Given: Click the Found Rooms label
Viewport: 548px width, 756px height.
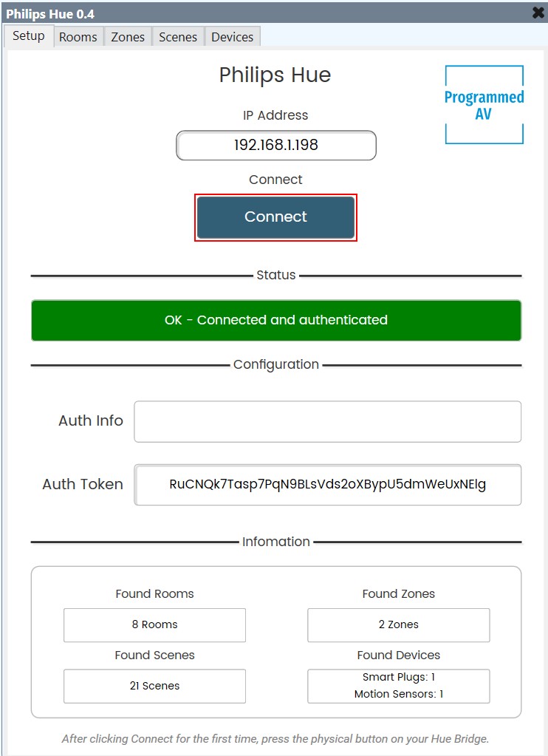Looking at the screenshot, I should [154, 594].
